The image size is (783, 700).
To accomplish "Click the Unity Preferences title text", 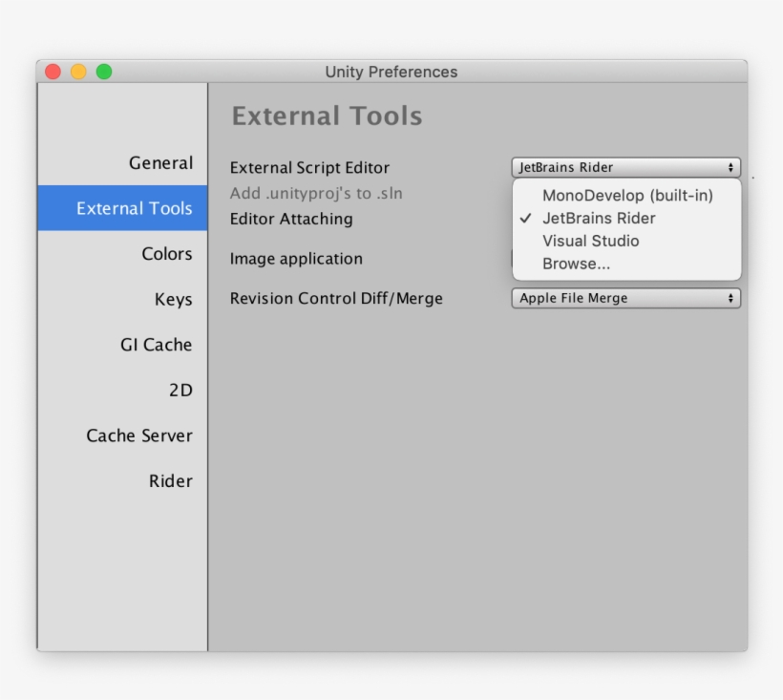I will [391, 72].
